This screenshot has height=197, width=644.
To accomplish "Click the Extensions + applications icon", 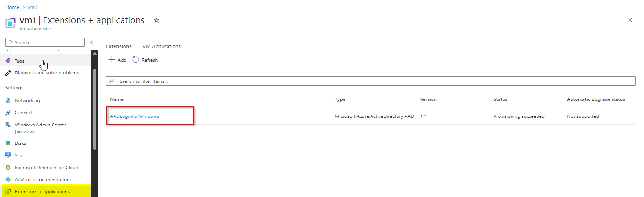I will [8, 192].
